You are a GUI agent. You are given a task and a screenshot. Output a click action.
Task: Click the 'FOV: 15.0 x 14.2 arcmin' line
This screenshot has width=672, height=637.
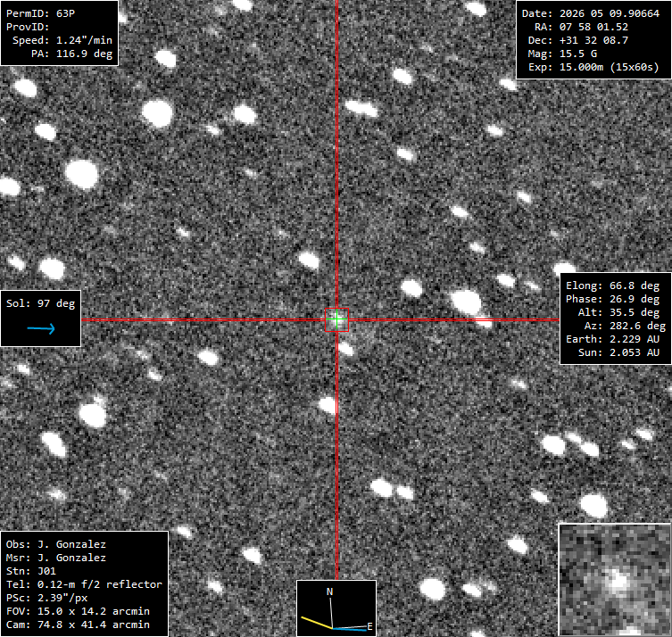[x=78, y=611]
